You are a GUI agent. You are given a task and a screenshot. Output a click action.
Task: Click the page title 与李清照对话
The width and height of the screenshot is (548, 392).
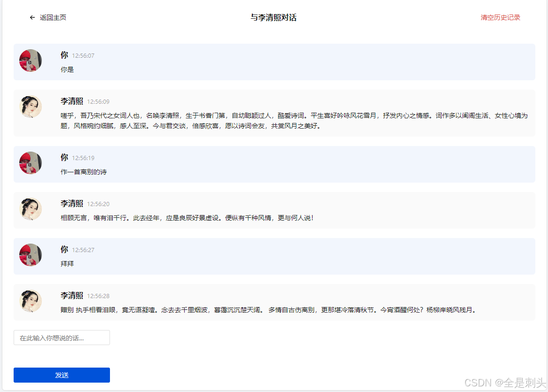(274, 17)
